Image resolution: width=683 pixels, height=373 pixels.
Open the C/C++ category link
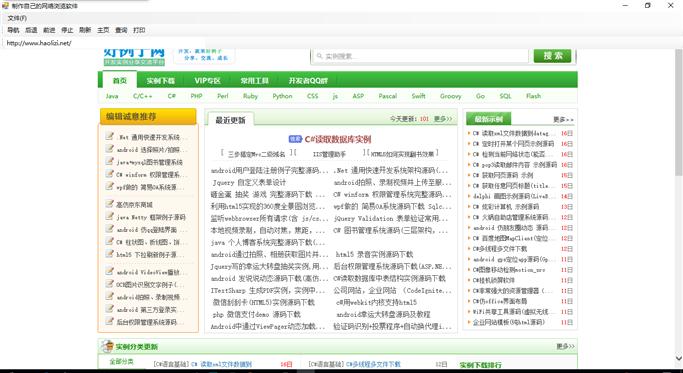click(143, 96)
